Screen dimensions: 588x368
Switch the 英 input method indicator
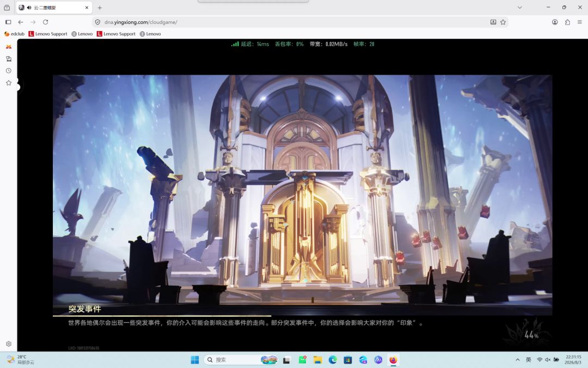[x=528, y=360]
